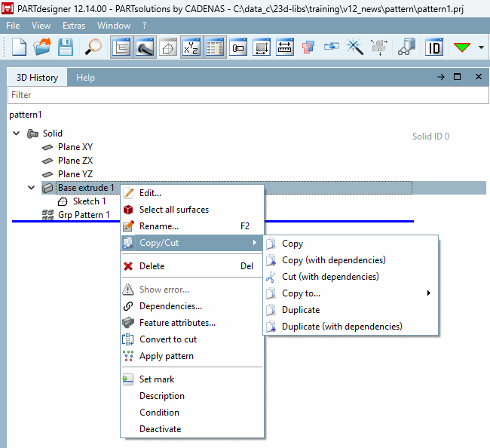
Task: Click the hatched section toolbar icon
Action: [262, 48]
